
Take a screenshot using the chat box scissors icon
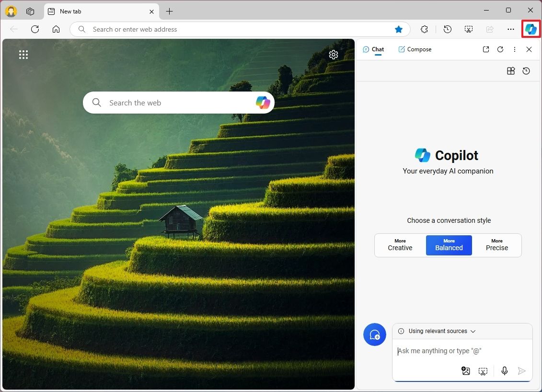click(x=483, y=370)
